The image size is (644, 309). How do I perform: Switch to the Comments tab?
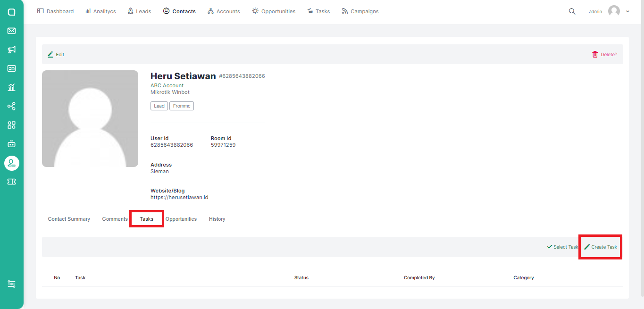(x=115, y=219)
